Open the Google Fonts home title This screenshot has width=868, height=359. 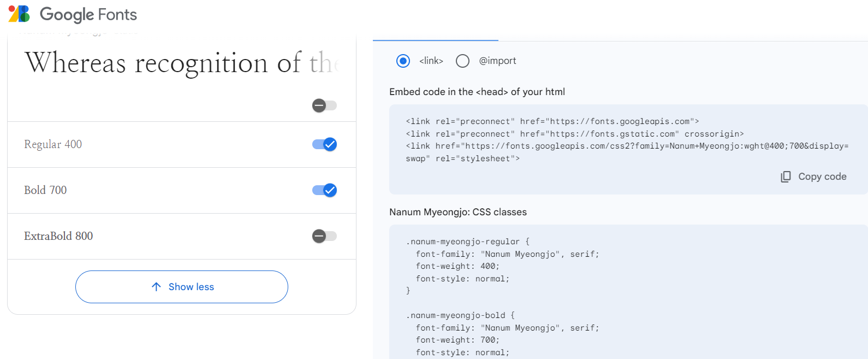tap(88, 15)
